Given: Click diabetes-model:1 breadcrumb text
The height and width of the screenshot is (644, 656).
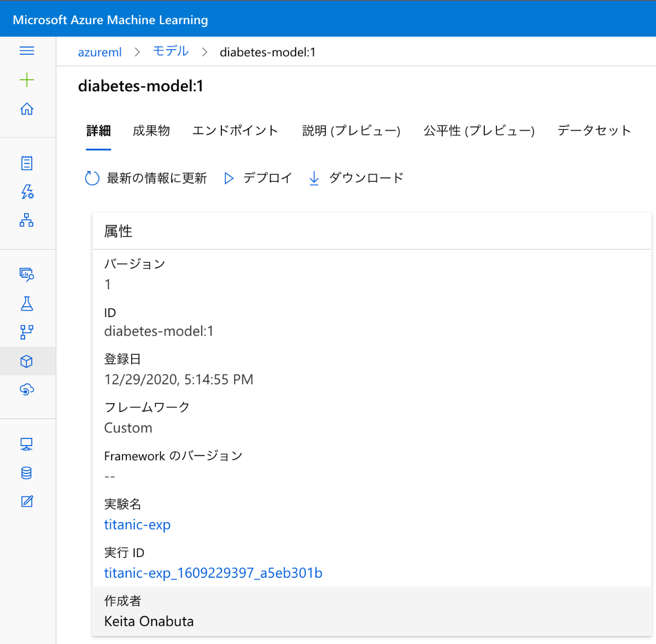Looking at the screenshot, I should pyautogui.click(x=268, y=52).
